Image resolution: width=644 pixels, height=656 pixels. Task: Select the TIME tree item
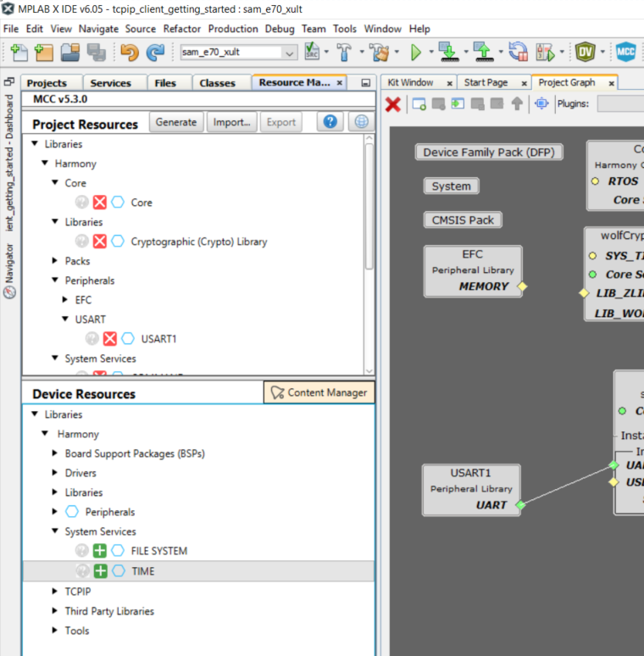(143, 571)
